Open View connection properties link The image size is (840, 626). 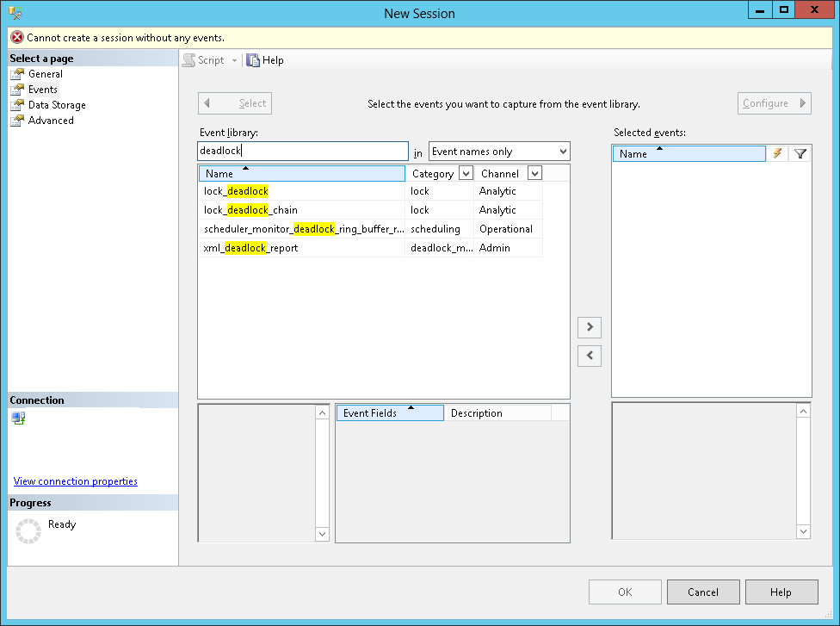coord(76,481)
